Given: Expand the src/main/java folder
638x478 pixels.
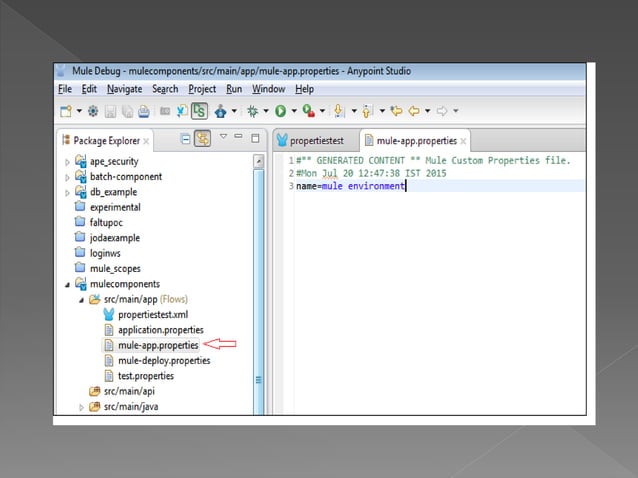Looking at the screenshot, I should click(x=82, y=407).
